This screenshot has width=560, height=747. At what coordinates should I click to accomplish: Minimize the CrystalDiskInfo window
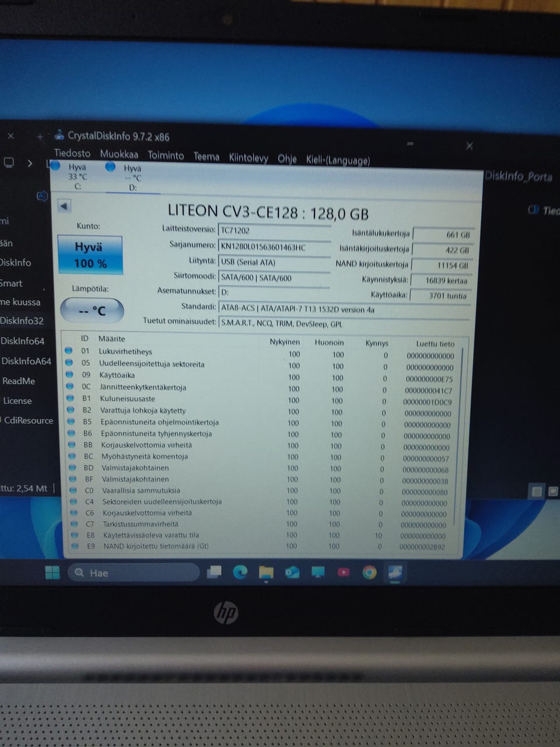[410, 144]
